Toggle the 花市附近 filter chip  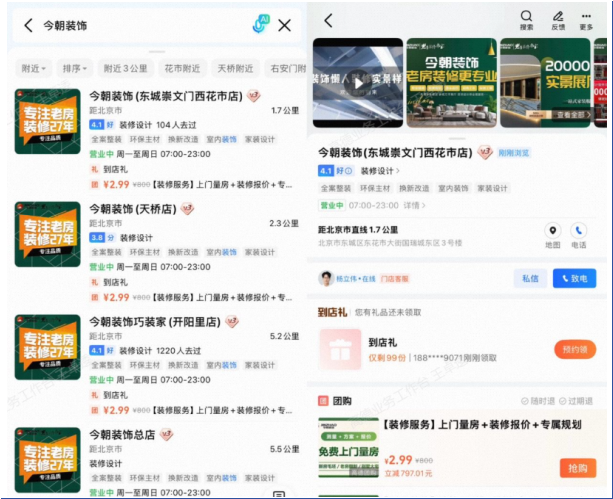(181, 69)
